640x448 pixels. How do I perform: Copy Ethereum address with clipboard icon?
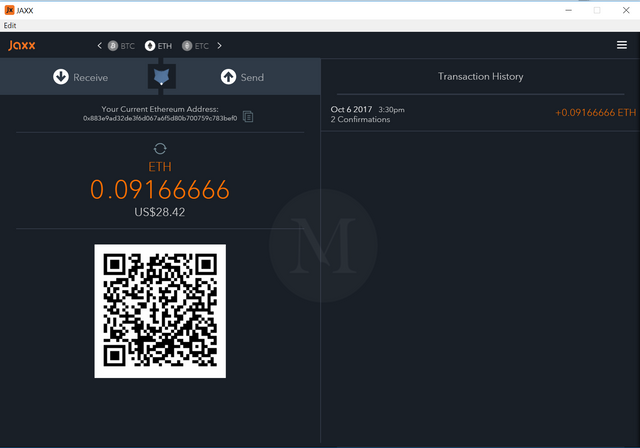[x=248, y=117]
